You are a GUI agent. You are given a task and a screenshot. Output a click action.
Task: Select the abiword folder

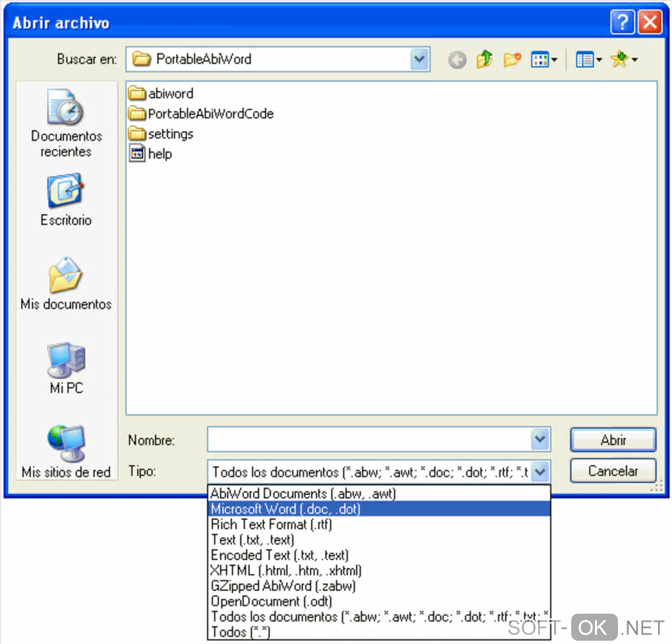(x=161, y=93)
